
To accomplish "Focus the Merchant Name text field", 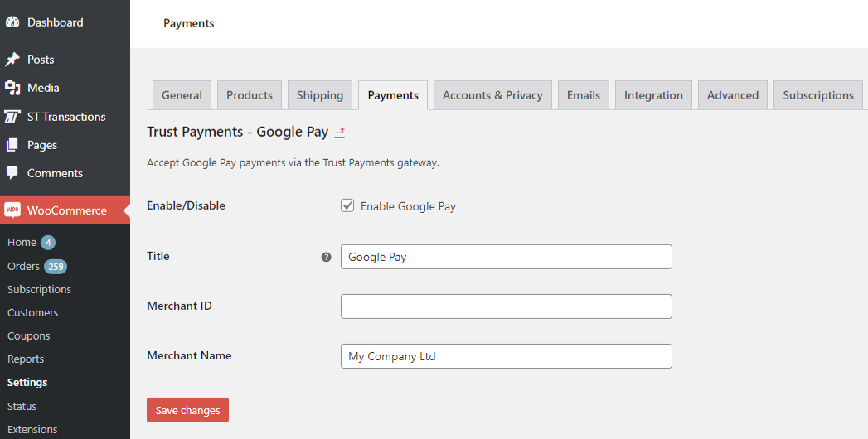I will (506, 356).
